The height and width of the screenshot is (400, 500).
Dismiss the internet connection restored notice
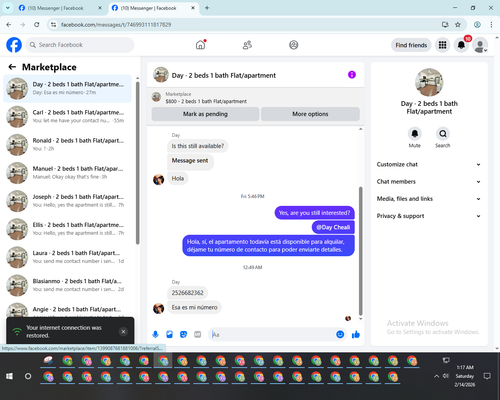(x=123, y=331)
